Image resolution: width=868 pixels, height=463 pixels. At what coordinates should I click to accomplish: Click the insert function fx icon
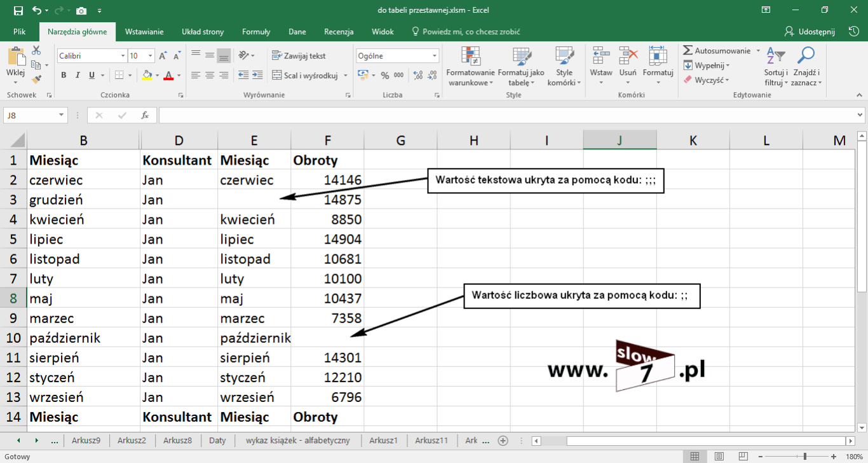(x=145, y=115)
